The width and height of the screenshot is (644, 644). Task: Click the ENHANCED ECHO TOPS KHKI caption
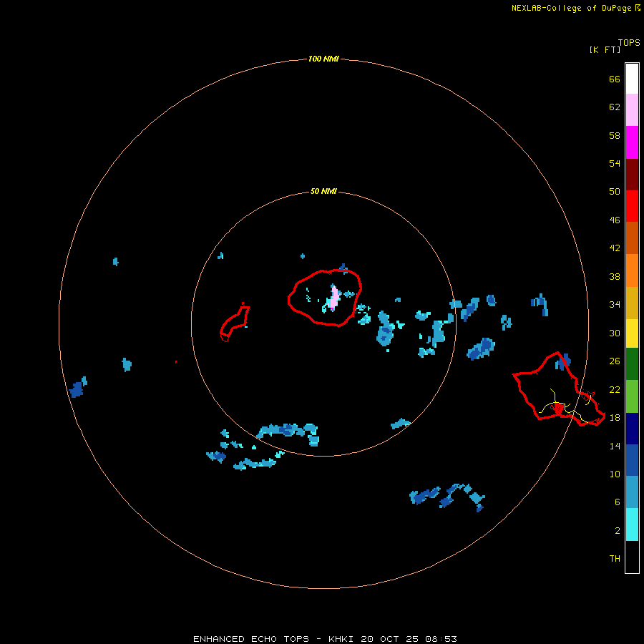pyautogui.click(x=325, y=639)
